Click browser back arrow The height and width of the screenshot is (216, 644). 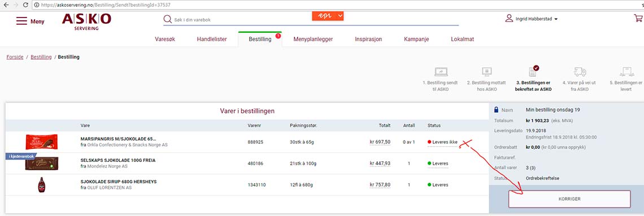point(6,5)
